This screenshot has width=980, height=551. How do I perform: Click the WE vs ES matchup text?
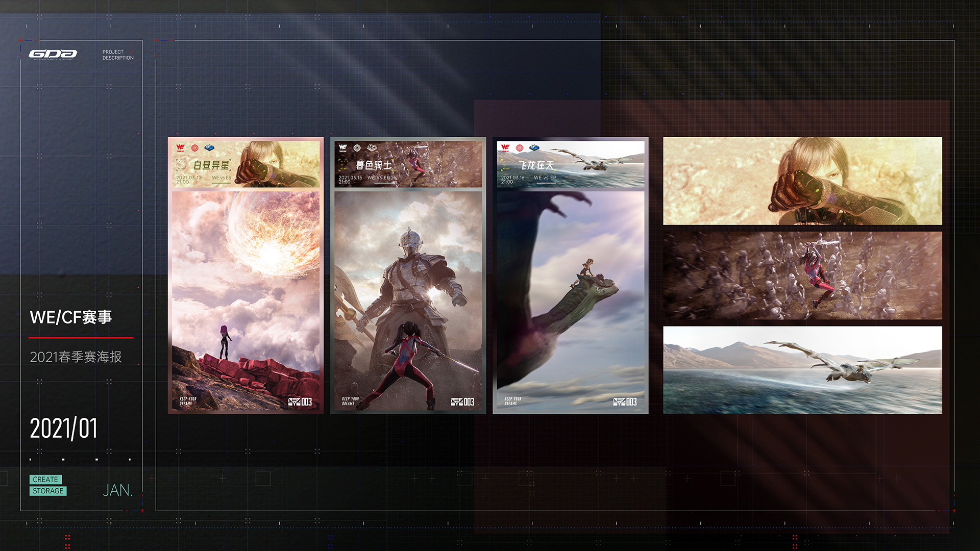(x=222, y=178)
